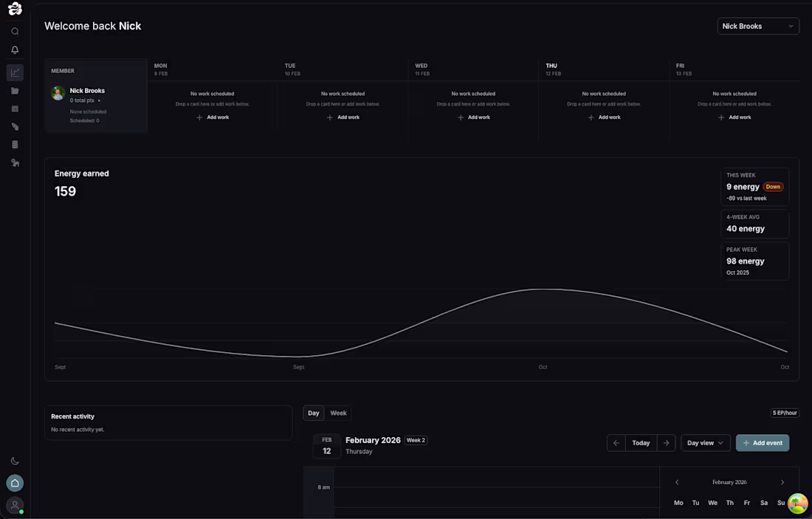Image resolution: width=812 pixels, height=519 pixels.
Task: Expand Nick Brooks total pts arrow
Action: pos(99,100)
